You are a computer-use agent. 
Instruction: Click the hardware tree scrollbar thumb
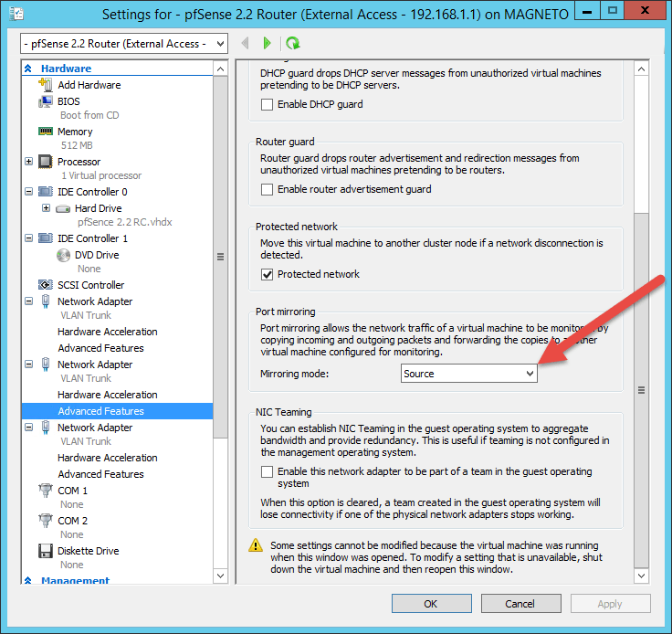pos(220,257)
